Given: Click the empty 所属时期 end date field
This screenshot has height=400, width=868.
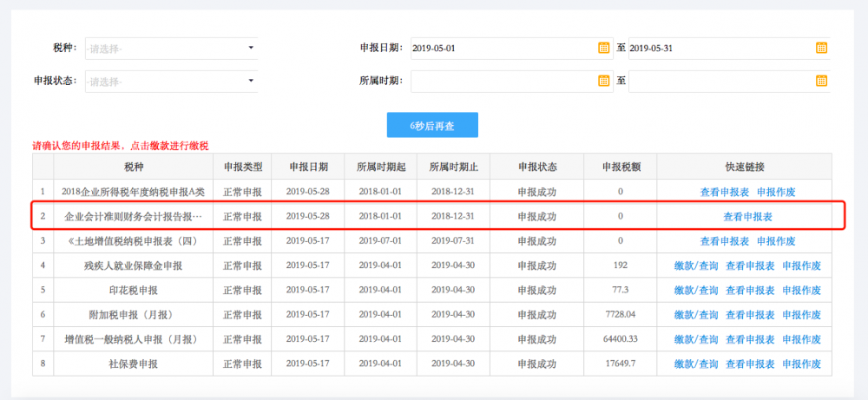Looking at the screenshot, I should pyautogui.click(x=720, y=81).
